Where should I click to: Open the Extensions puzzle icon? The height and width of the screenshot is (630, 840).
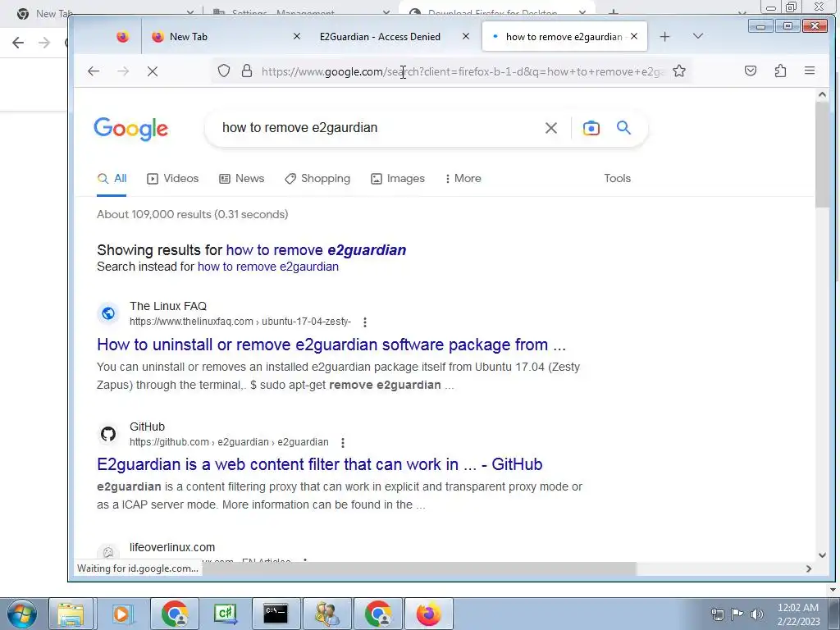[x=781, y=71]
